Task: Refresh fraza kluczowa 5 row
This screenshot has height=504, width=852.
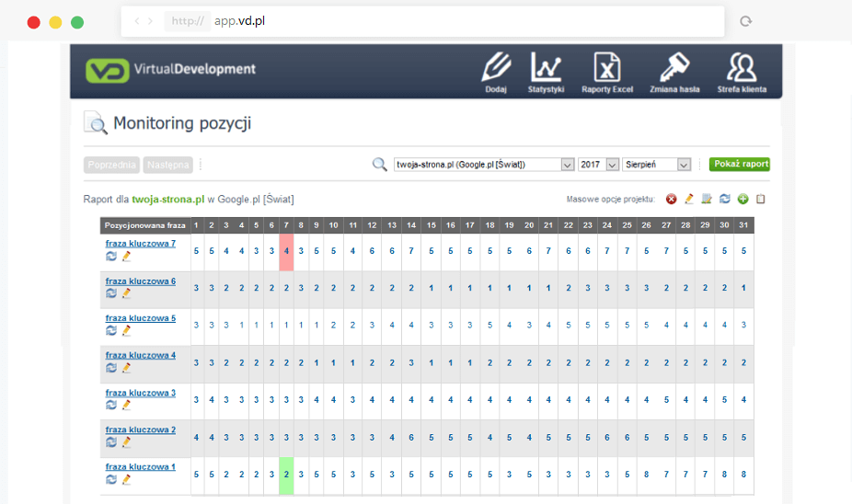Action: click(110, 330)
